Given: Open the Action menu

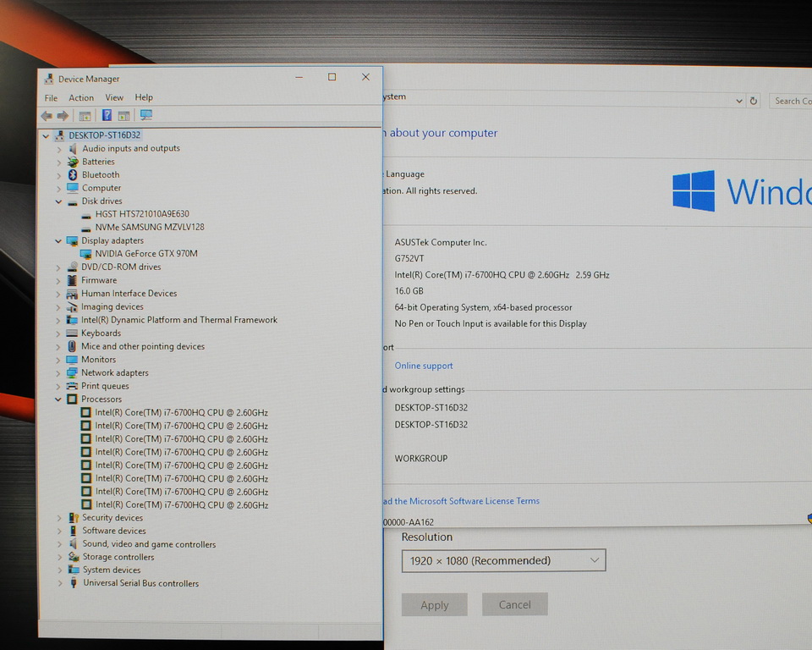Looking at the screenshot, I should [81, 97].
